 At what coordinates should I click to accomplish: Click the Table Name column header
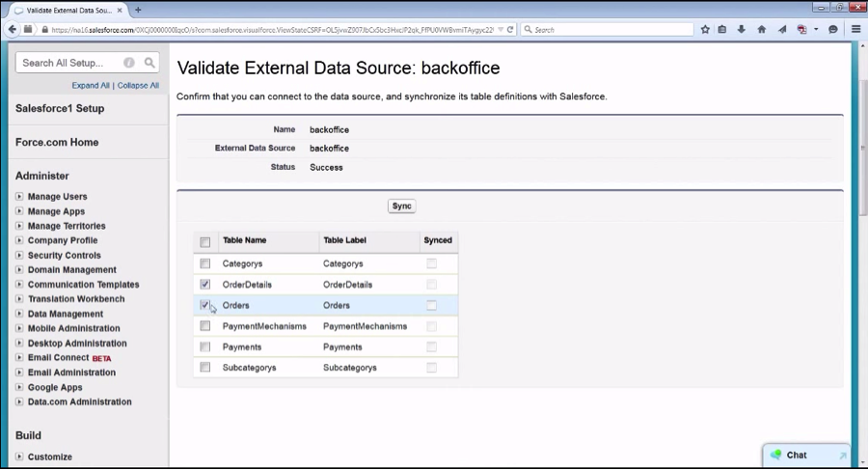click(x=244, y=240)
